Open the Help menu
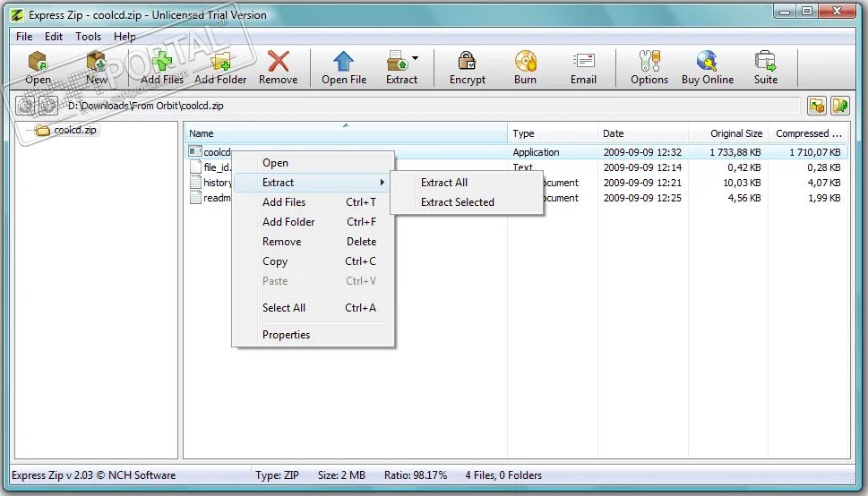Viewport: 868px width, 496px height. coord(125,37)
